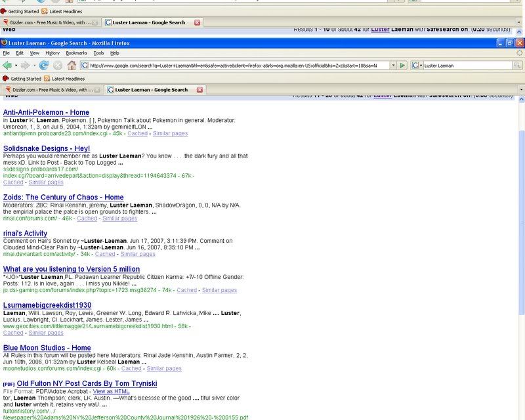Click the Forward arrow in the front window
The image size is (525, 420).
click(25, 66)
